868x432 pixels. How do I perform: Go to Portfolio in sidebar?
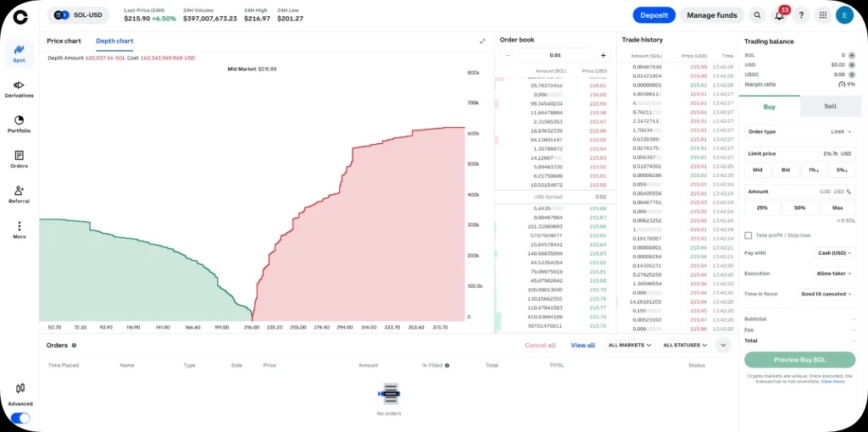coord(19,124)
